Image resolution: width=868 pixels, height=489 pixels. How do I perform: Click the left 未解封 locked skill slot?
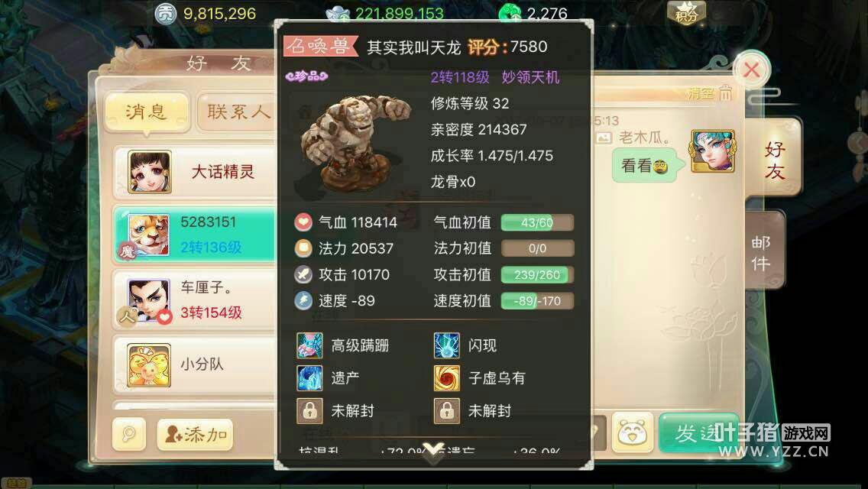pyautogui.click(x=309, y=411)
